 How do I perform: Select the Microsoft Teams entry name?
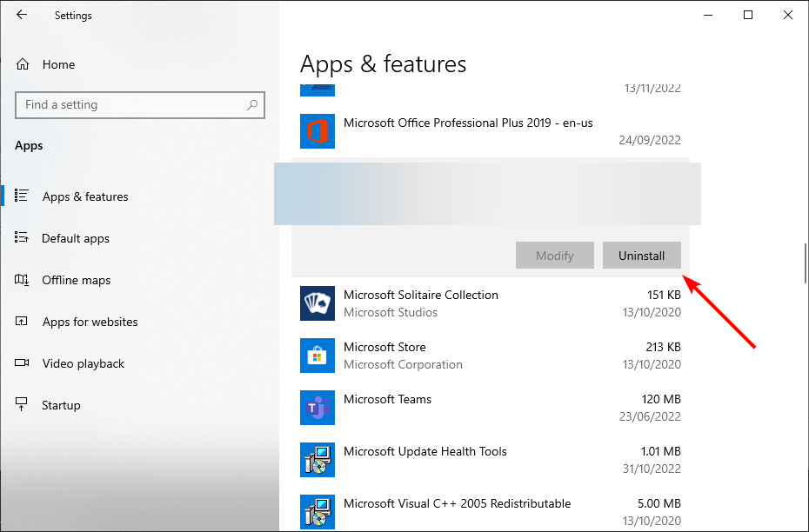click(387, 399)
